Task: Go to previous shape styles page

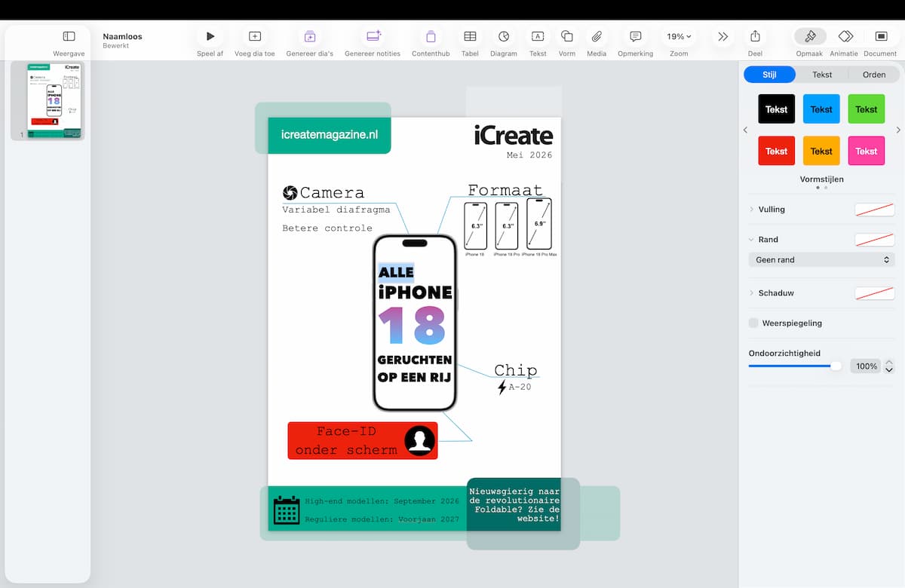Action: 746,130
